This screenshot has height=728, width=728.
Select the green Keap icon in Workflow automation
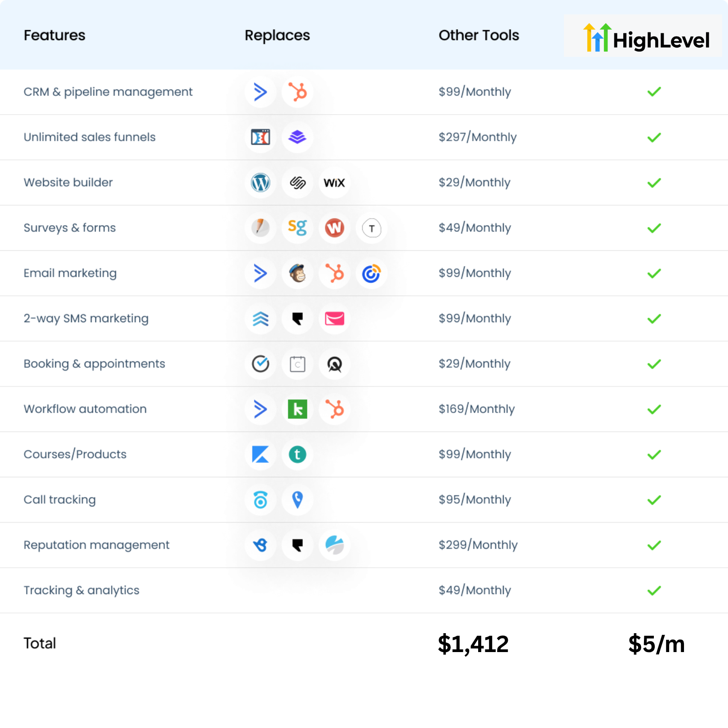[297, 409]
